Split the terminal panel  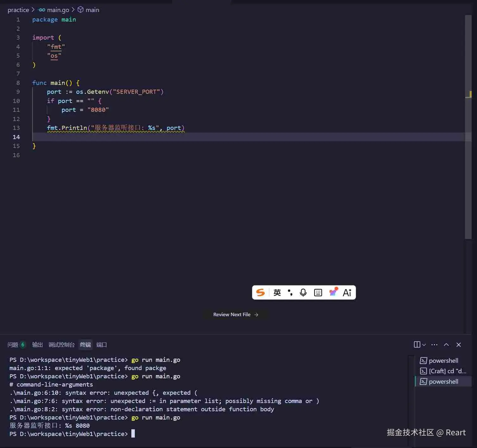(x=417, y=344)
